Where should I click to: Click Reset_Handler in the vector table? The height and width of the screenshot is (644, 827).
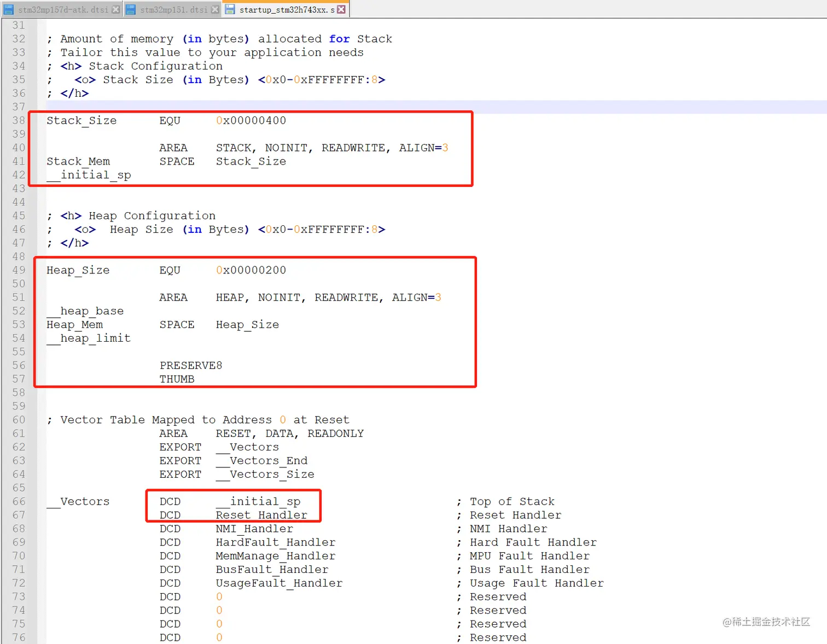261,515
